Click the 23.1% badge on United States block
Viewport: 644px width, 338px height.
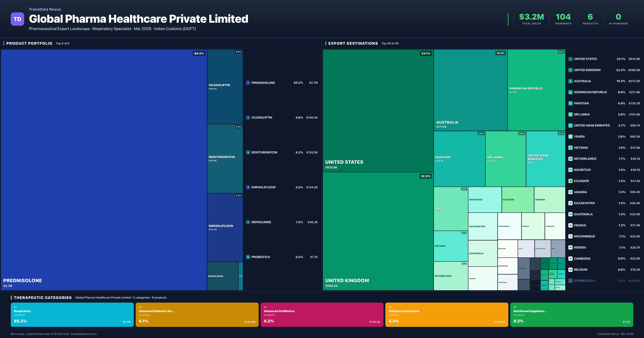tap(426, 54)
